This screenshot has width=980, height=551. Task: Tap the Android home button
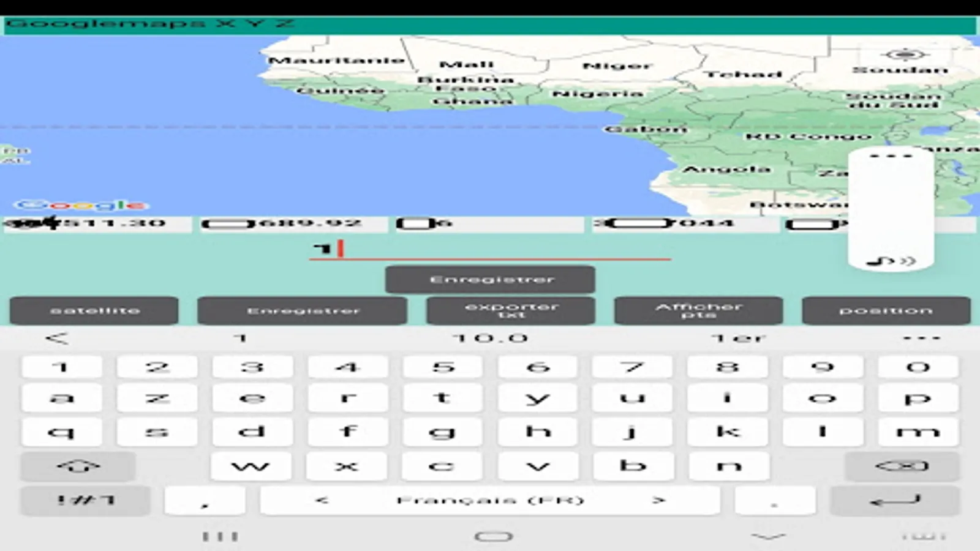coord(494,537)
